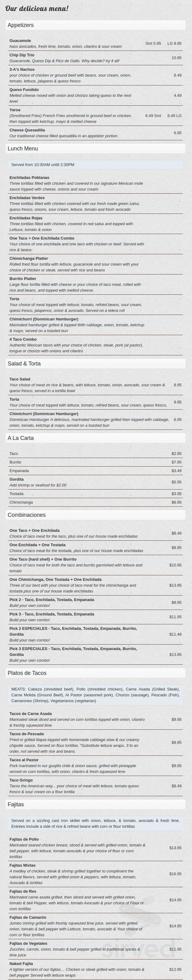
Task: Pick the Chimichanga Platter lunch item
Action: pyautogui.click(x=28, y=259)
